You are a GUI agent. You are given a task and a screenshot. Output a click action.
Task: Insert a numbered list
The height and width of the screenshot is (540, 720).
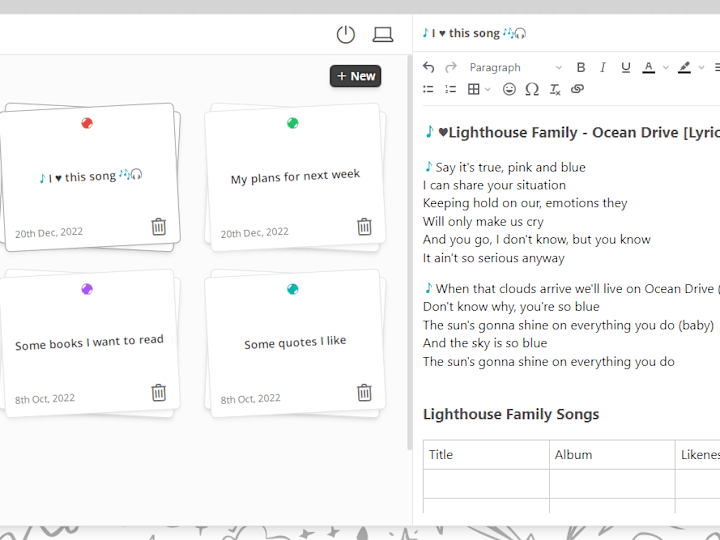[450, 89]
